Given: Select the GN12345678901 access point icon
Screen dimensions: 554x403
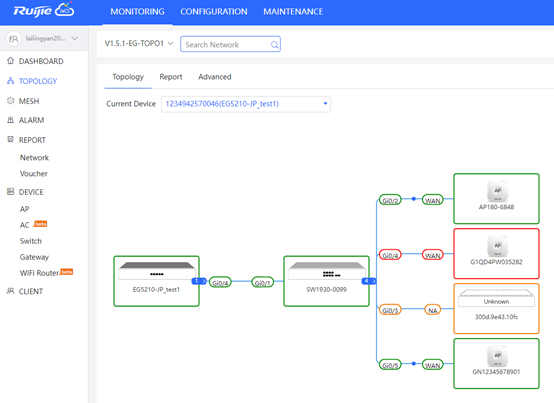Looking at the screenshot, I should (x=496, y=356).
